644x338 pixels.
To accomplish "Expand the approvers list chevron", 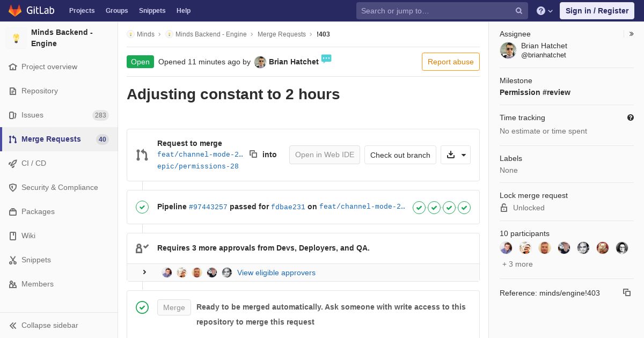I will (144, 273).
